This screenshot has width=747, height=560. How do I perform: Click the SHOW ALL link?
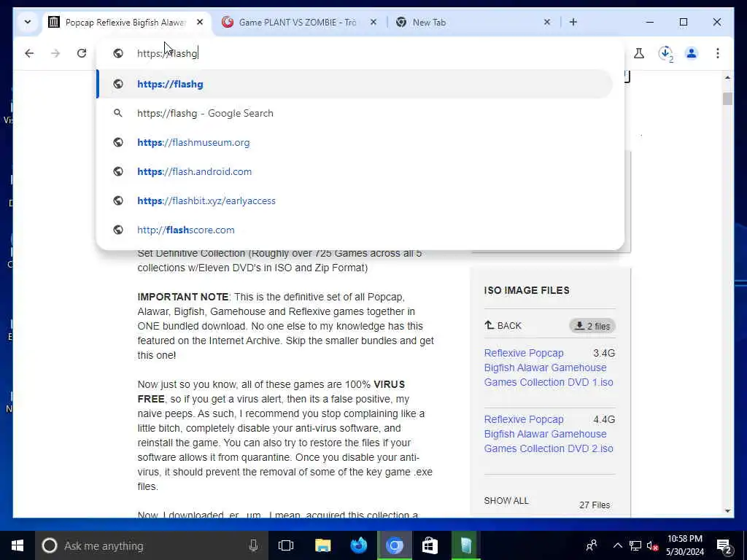[506, 501]
